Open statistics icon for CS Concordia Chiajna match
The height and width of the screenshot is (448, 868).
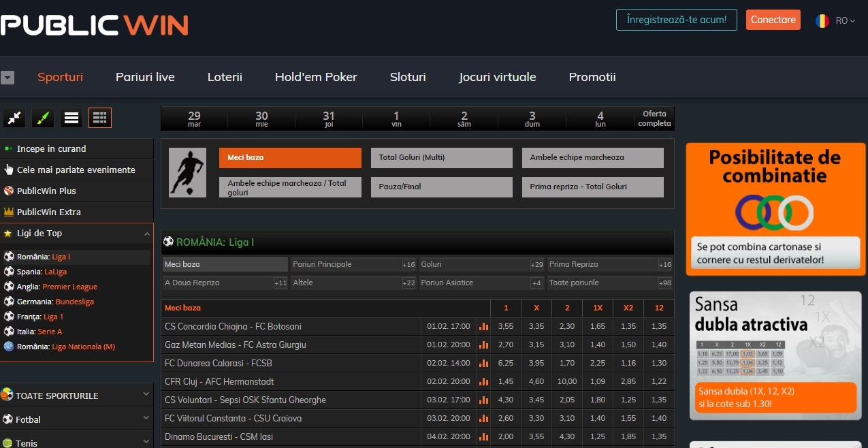pyautogui.click(x=484, y=327)
